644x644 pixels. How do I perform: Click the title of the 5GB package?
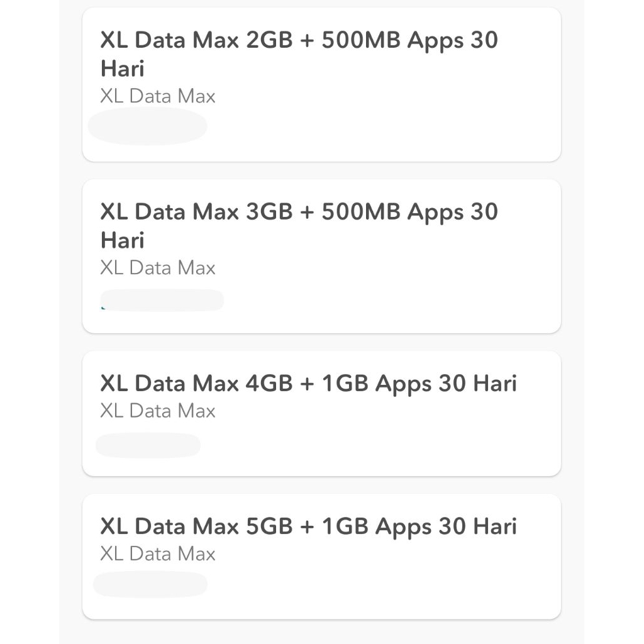pos(308,526)
